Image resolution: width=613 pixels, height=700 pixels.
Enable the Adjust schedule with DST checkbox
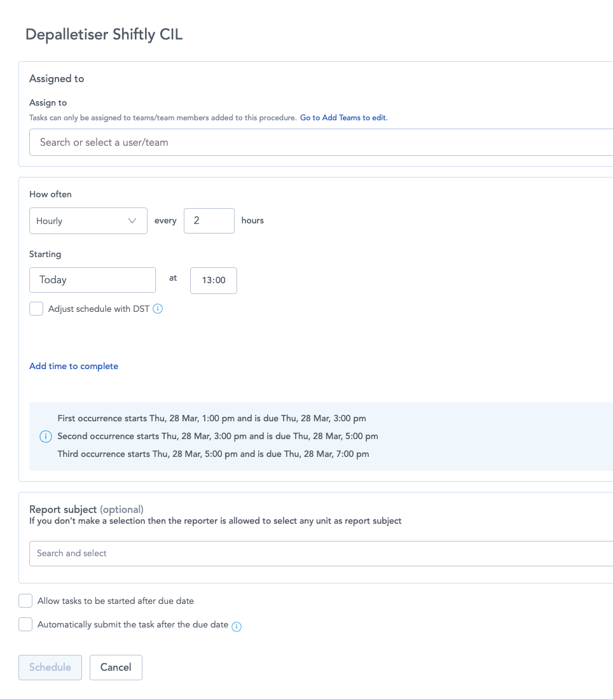(x=36, y=309)
